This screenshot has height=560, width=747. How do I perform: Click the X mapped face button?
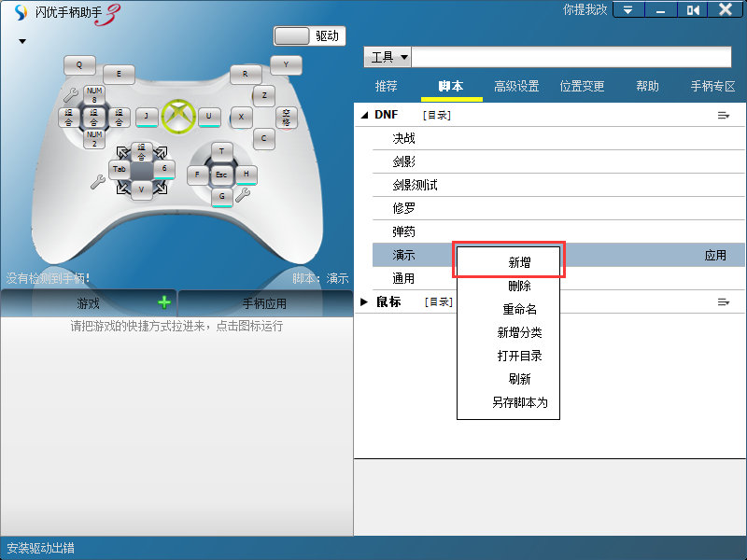(241, 118)
